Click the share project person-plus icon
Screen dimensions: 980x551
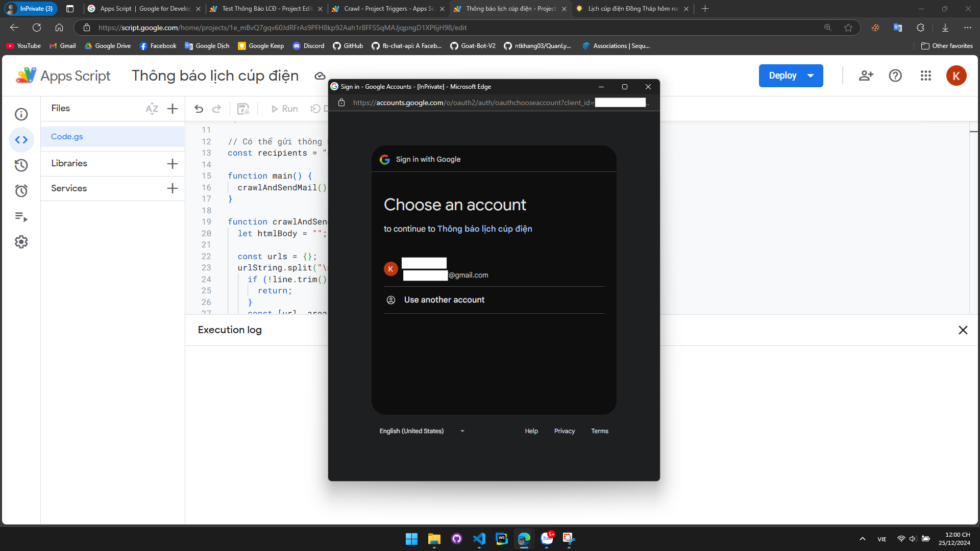[866, 76]
